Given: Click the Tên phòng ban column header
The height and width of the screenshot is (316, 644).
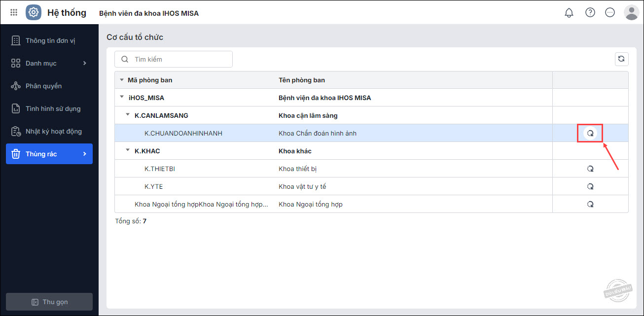Looking at the screenshot, I should pos(302,80).
